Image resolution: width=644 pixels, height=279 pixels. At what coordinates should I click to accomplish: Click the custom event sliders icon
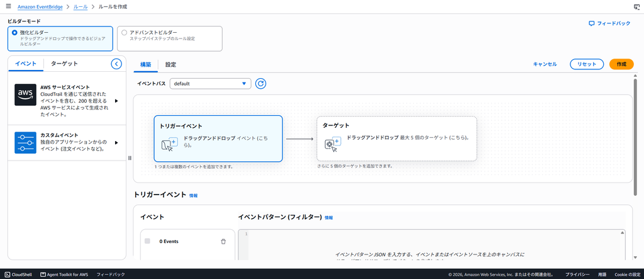[25, 143]
